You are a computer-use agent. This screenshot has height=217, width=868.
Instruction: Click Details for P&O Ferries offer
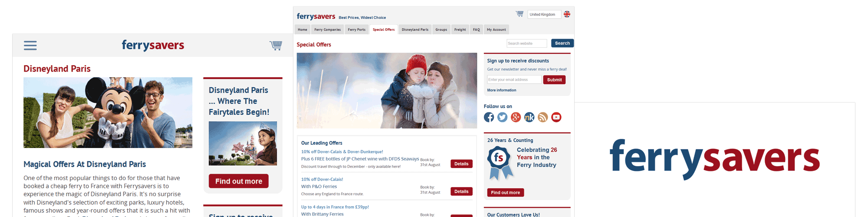click(461, 191)
